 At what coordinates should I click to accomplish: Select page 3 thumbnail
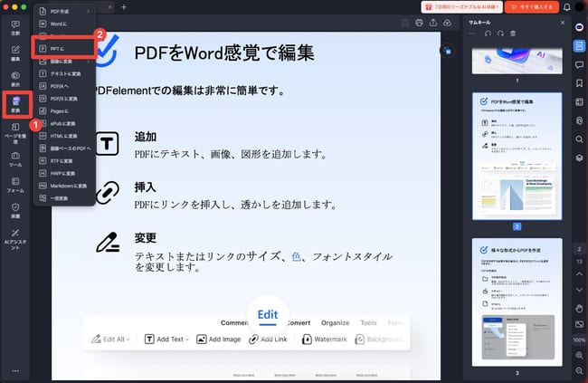517,302
